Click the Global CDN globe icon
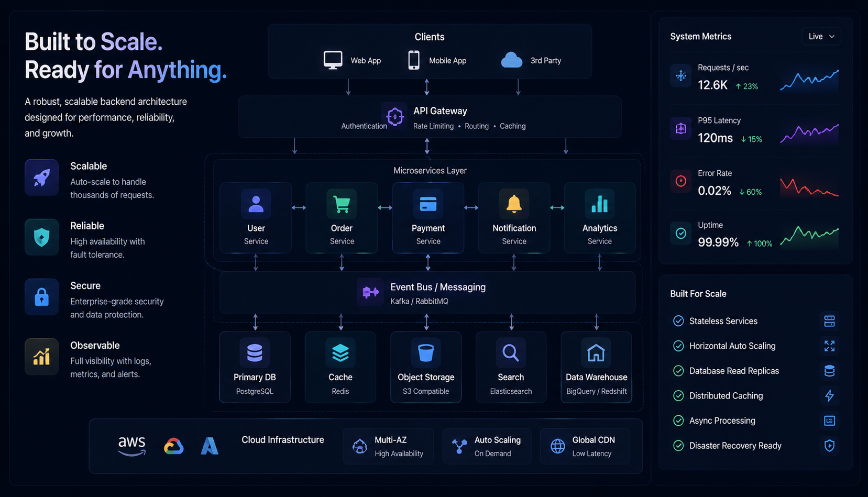The image size is (868, 497). pos(558,446)
